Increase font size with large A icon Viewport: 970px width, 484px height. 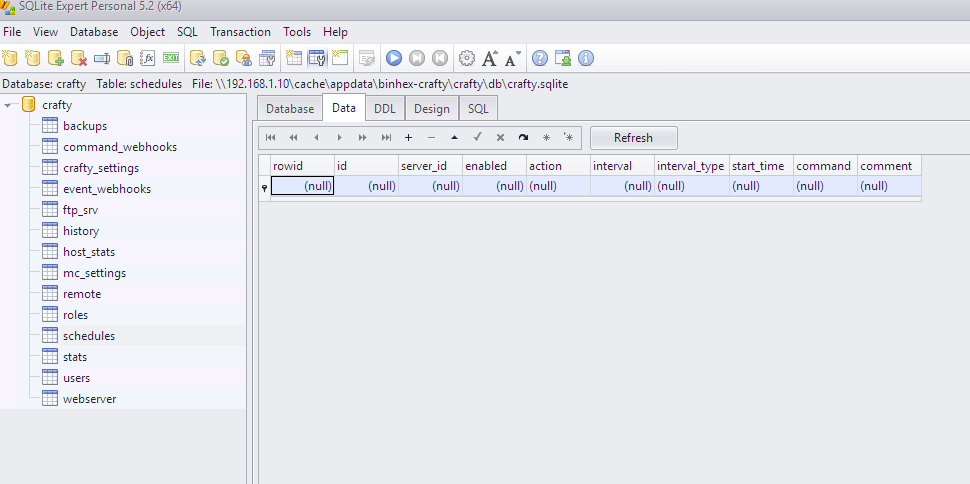pyautogui.click(x=490, y=58)
